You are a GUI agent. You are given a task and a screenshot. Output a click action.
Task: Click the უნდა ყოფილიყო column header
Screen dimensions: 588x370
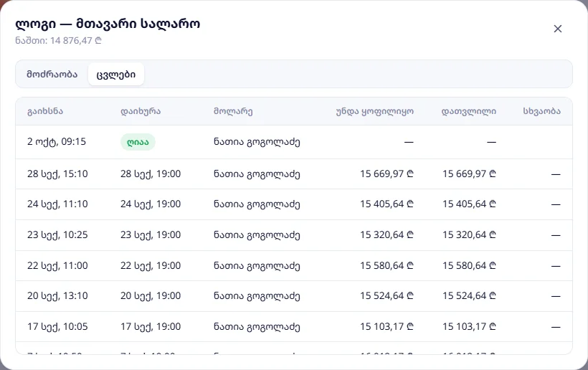pos(374,111)
